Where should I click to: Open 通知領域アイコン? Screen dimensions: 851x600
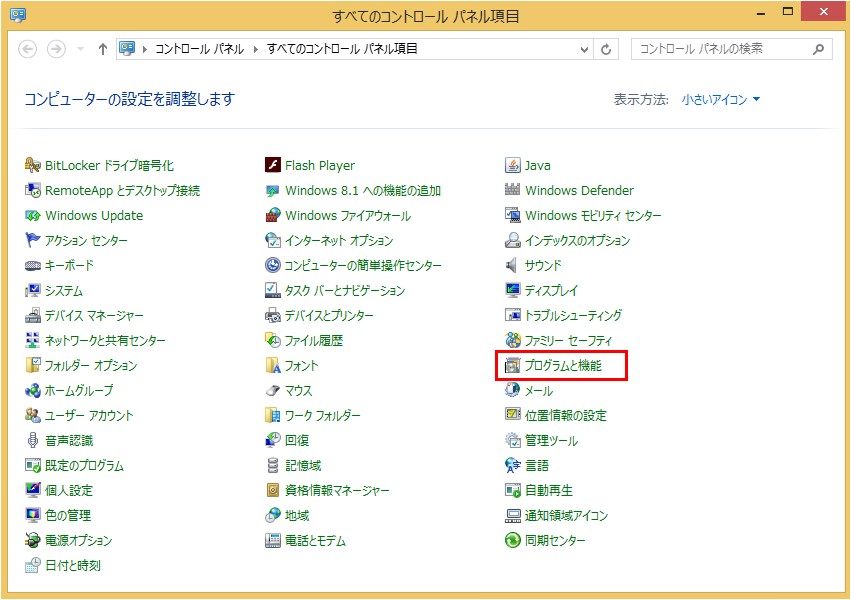pyautogui.click(x=556, y=515)
